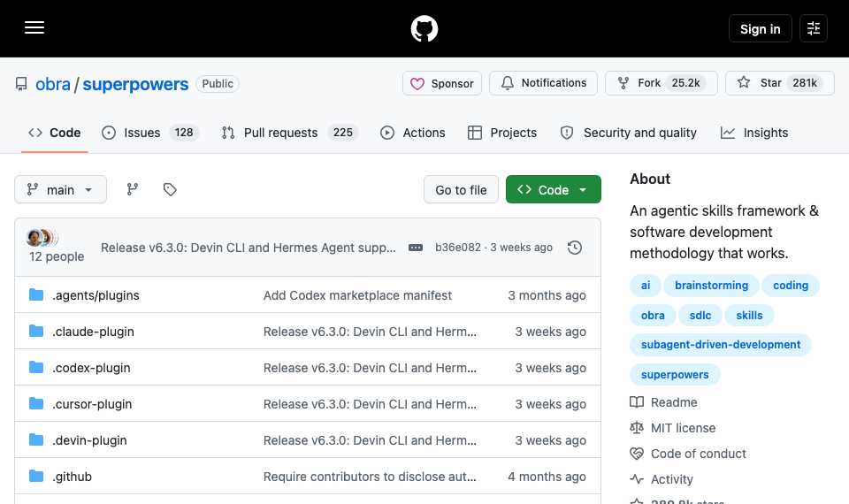Screen dimensions: 849x504
Task: Go to GitHub homepage via Octocat logo
Action: [424, 28]
